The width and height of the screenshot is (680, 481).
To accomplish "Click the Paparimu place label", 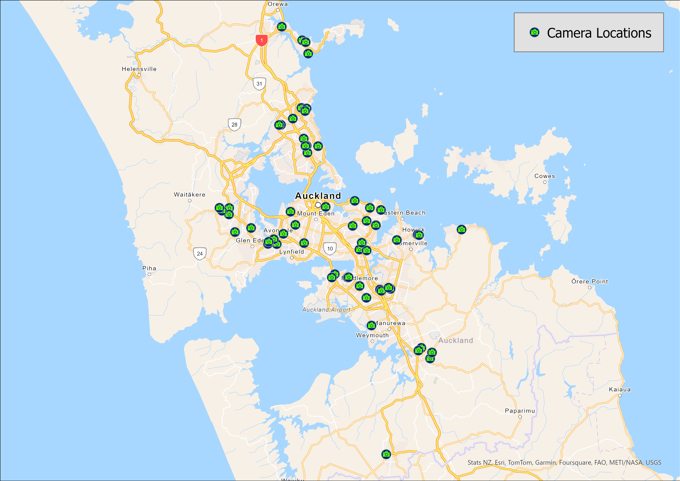I will [520, 411].
